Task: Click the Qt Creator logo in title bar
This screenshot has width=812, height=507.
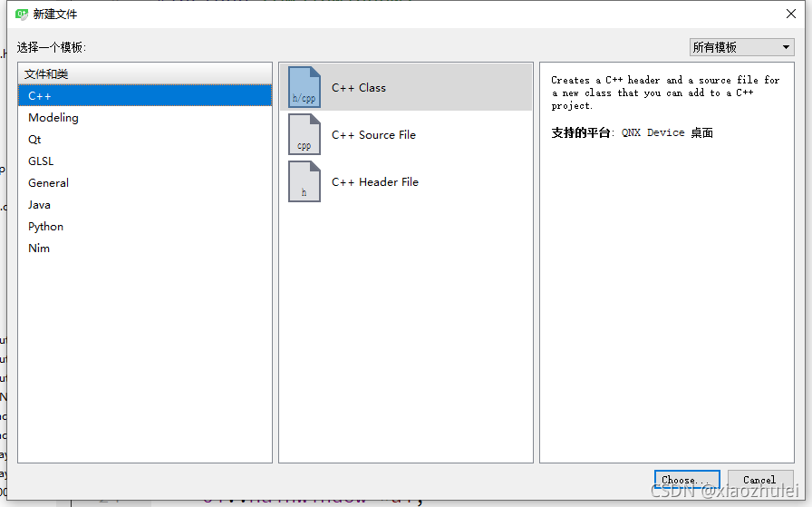Action: [22, 14]
